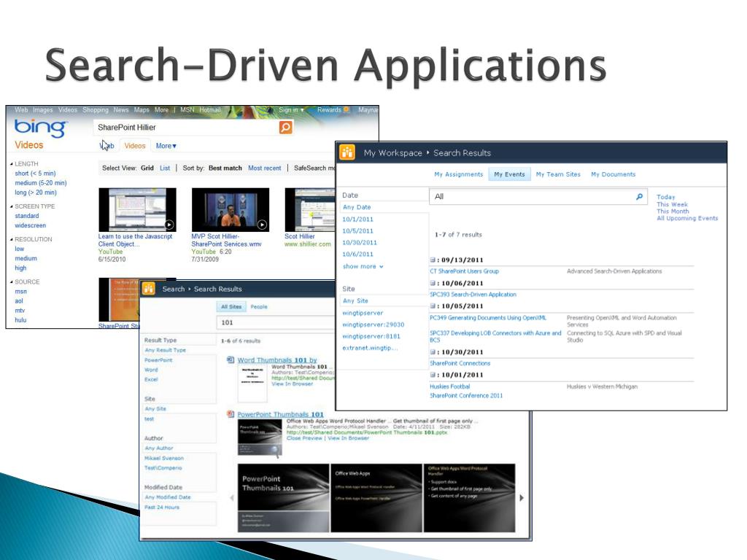Screen dimensions: 747x560
Task: Click the magnifier icon in the All search box
Action: coord(639,196)
